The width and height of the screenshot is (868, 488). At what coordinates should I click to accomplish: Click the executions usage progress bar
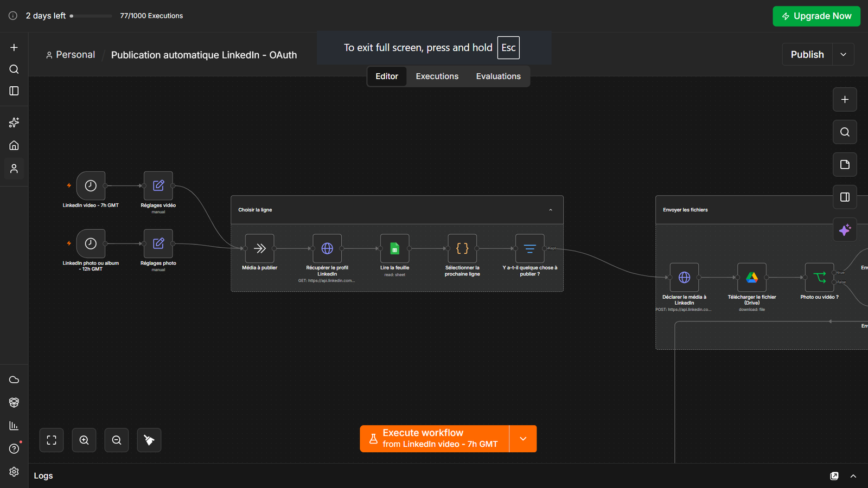click(x=91, y=16)
